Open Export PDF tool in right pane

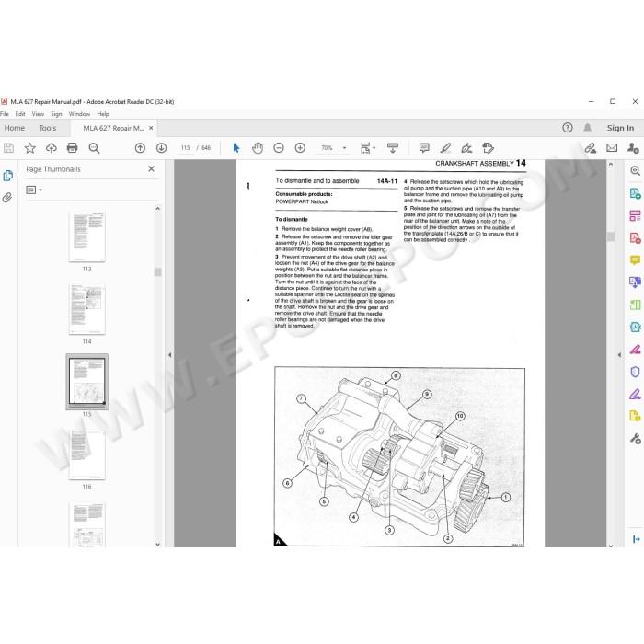pos(635,193)
